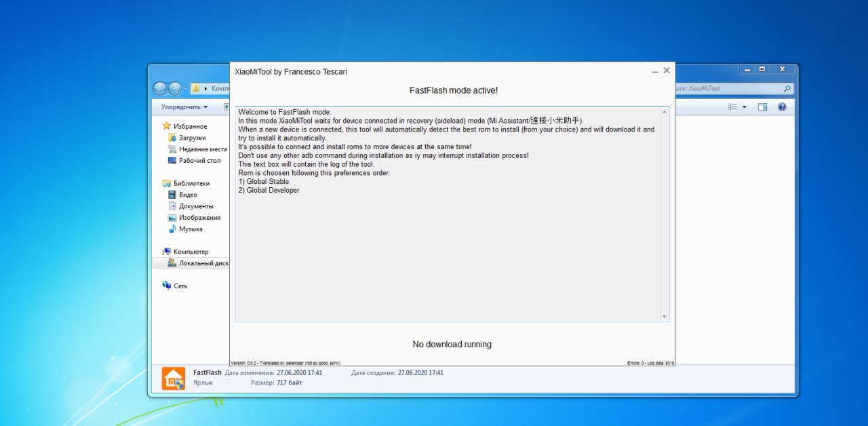Click the Рабочий стол monitor icon
868x426 pixels.
pos(172,161)
